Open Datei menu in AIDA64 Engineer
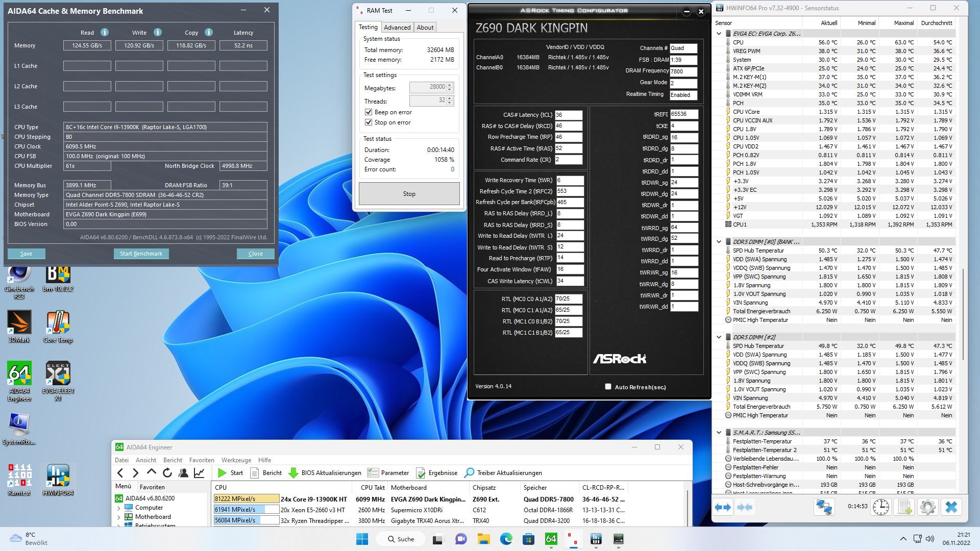This screenshot has width=980, height=551. pyautogui.click(x=122, y=460)
